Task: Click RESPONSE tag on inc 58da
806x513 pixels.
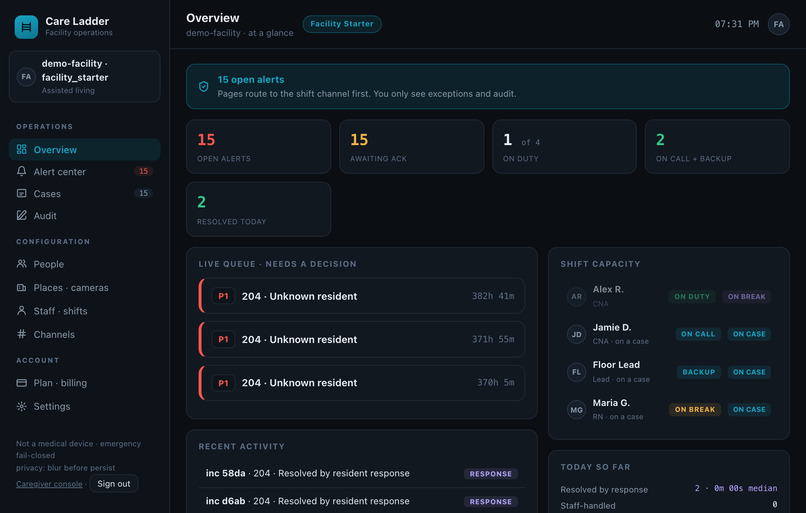Action: tap(490, 474)
